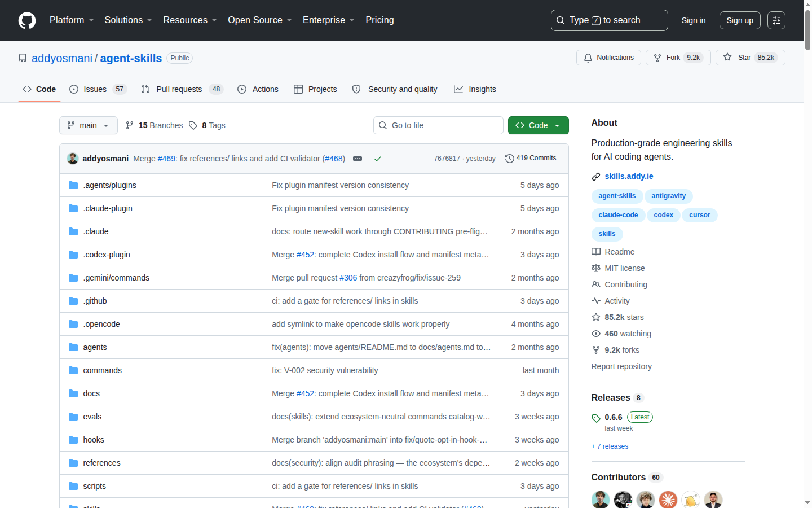Viewport: 812px width, 508px height.
Task: Show the + 7 releases link
Action: [x=610, y=446]
